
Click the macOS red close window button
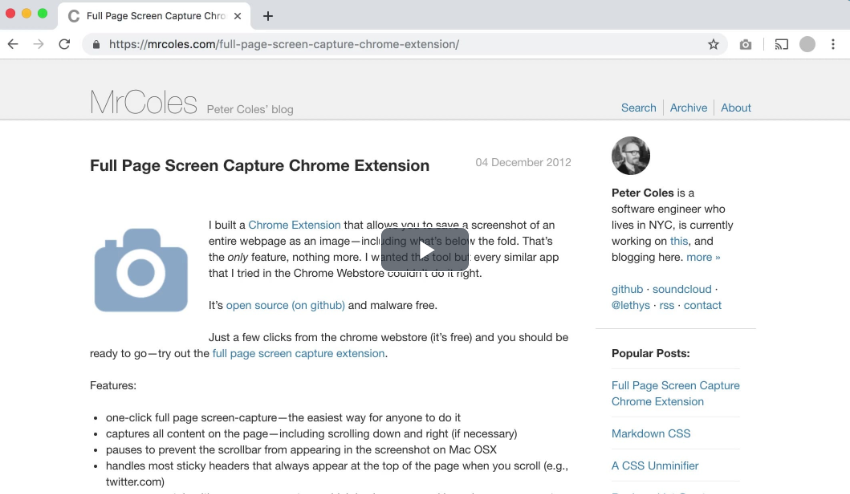click(10, 14)
